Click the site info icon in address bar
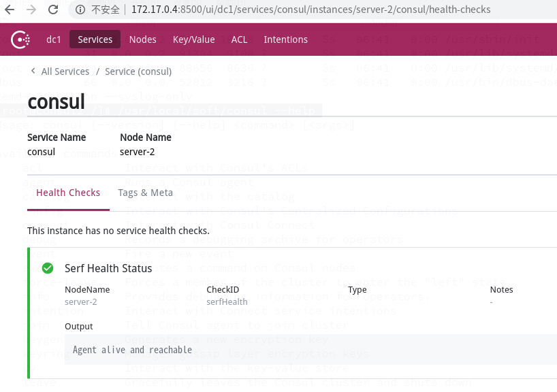Viewport: 557px width, 392px height. click(80, 10)
